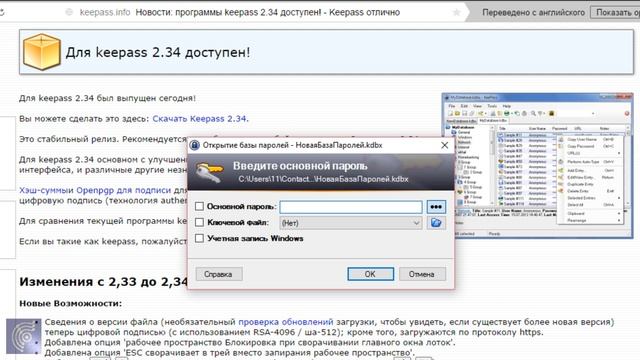
Task: Click the site info icon before keepass.info
Action: [x=69, y=12]
